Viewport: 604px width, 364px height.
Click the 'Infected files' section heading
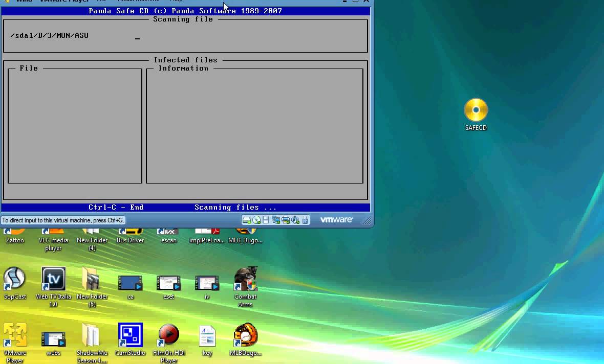185,60
